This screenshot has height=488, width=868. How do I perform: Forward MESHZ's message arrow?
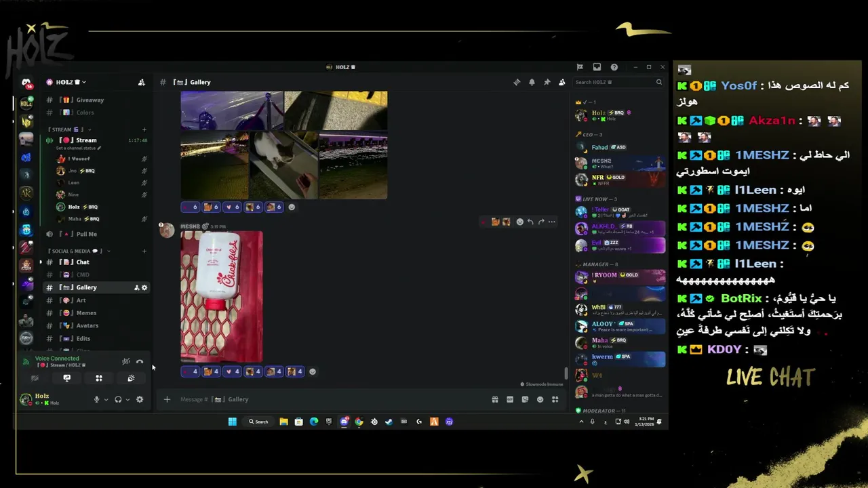540,222
